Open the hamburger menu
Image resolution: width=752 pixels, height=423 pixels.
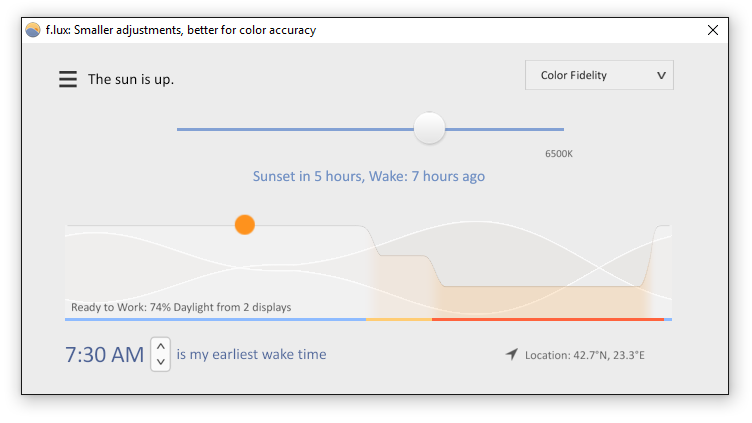[x=68, y=79]
